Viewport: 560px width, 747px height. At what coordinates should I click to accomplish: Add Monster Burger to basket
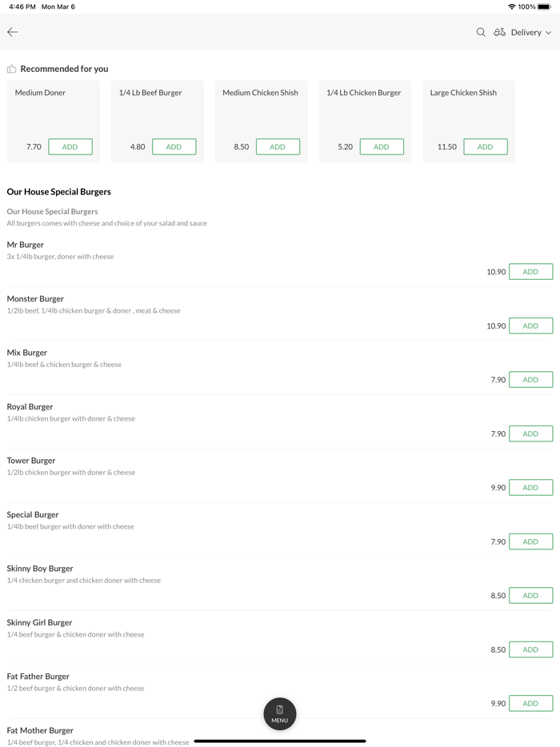(x=530, y=326)
